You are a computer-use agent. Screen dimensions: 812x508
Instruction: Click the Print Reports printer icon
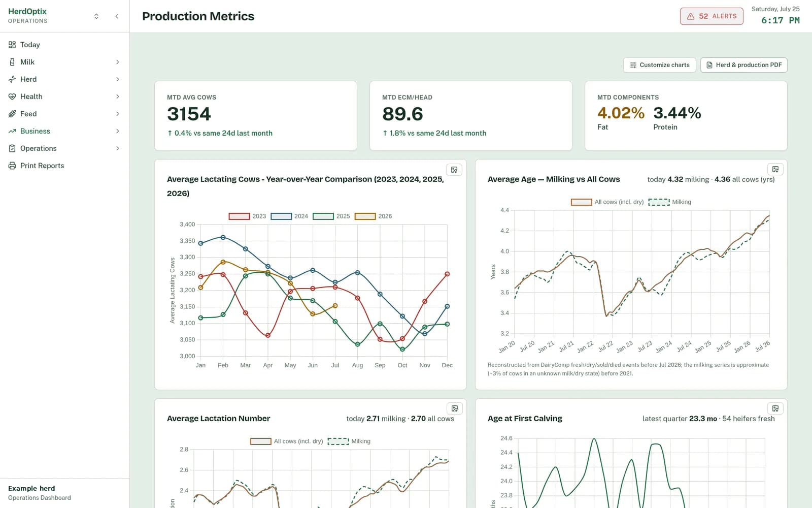12,166
